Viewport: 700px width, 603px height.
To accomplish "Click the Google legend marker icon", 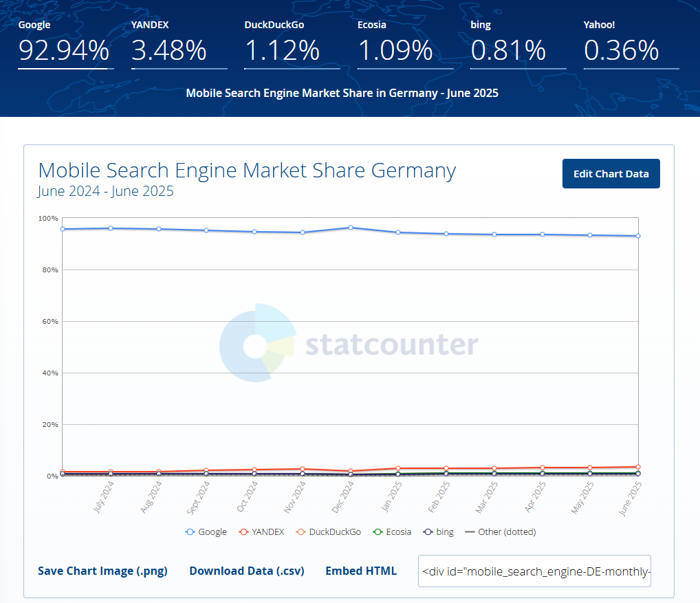I will coord(190,532).
